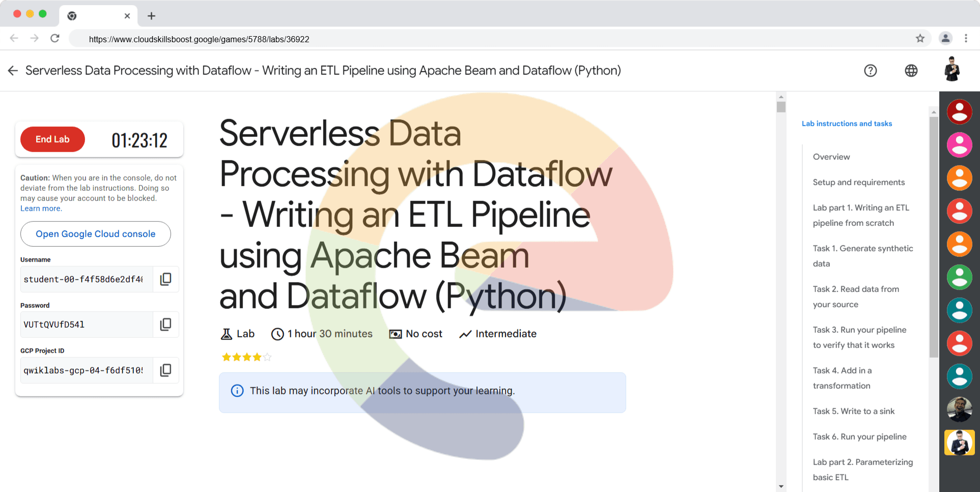The image size is (980, 492).
Task: Jump to the Overview section
Action: tap(831, 157)
